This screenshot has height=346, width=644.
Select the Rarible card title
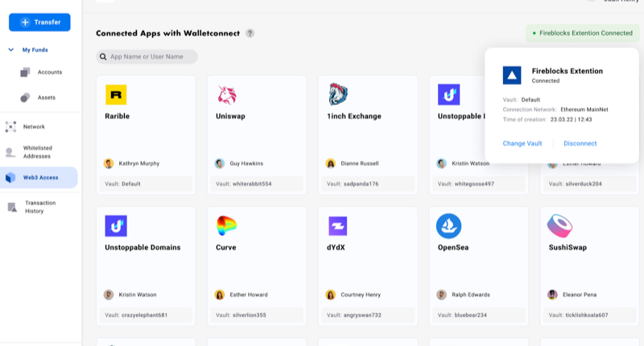pyautogui.click(x=117, y=116)
